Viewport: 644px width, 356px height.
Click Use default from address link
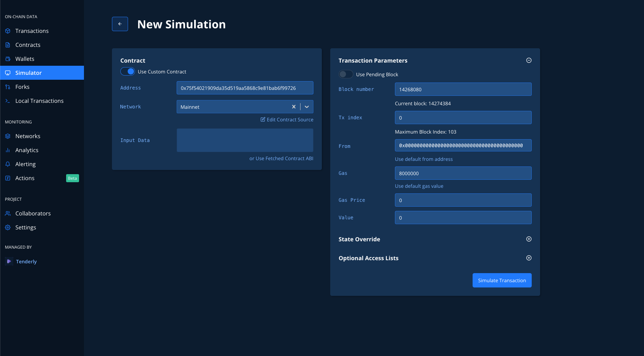[424, 159]
